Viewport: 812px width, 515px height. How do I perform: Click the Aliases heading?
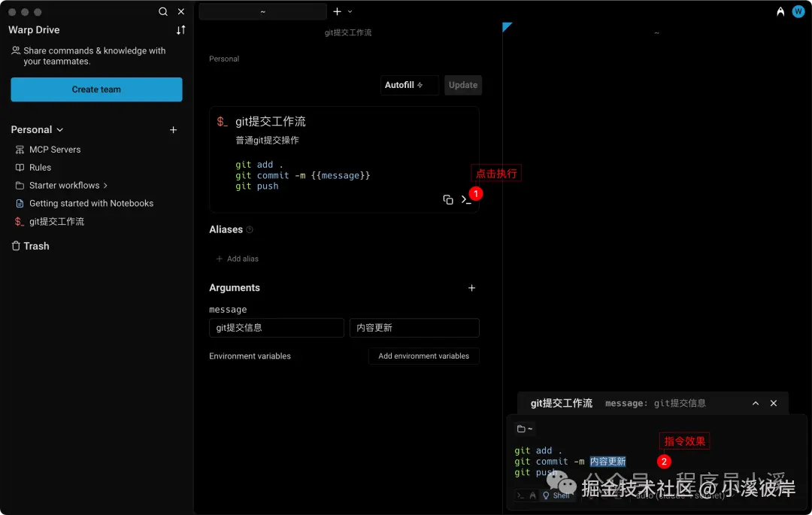pyautogui.click(x=226, y=230)
